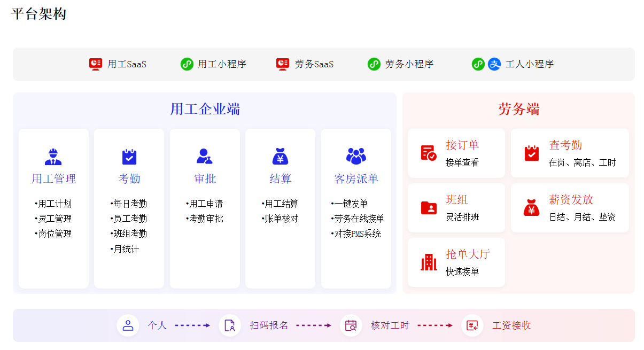Viewport: 644px width, 350px height.
Task: Click the 结算 card title
Action: (x=281, y=178)
